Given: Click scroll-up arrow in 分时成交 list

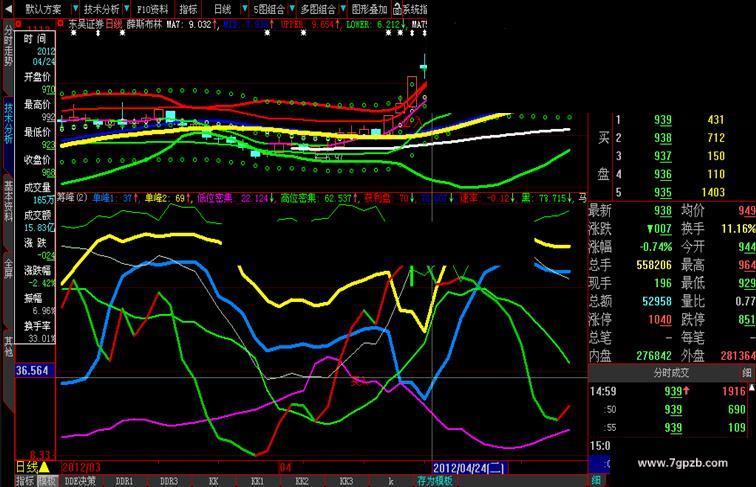Looking at the screenshot, I should pyautogui.click(x=752, y=387).
